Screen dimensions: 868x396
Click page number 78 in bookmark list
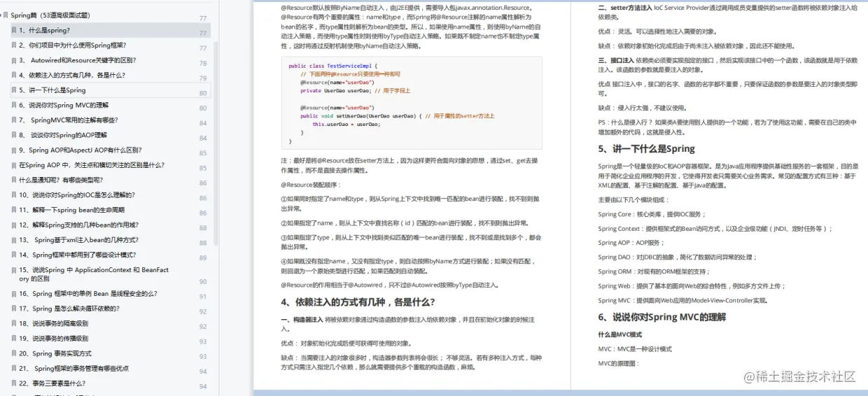coord(203,63)
